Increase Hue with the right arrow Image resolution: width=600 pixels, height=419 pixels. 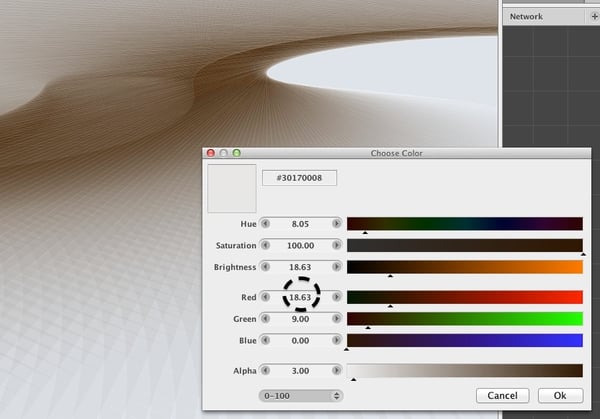pyautogui.click(x=336, y=223)
